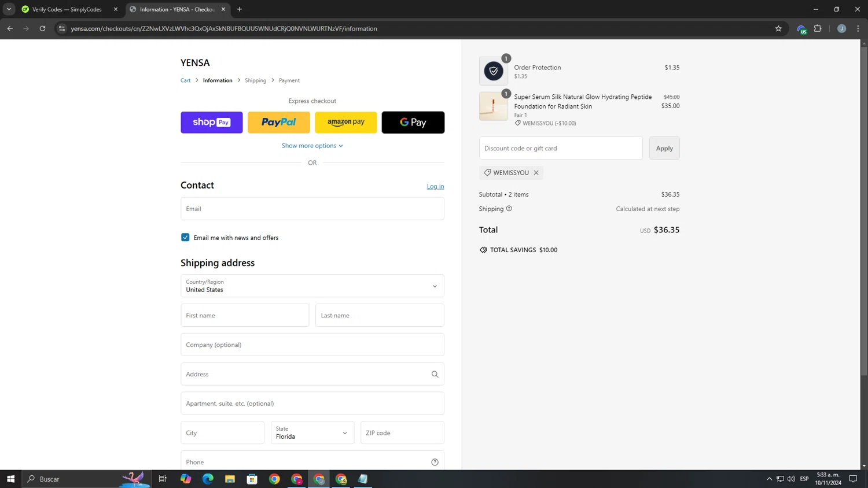Screen dimensions: 868x488
Task: Click the ZIP code field
Action: pyautogui.click(x=402, y=432)
